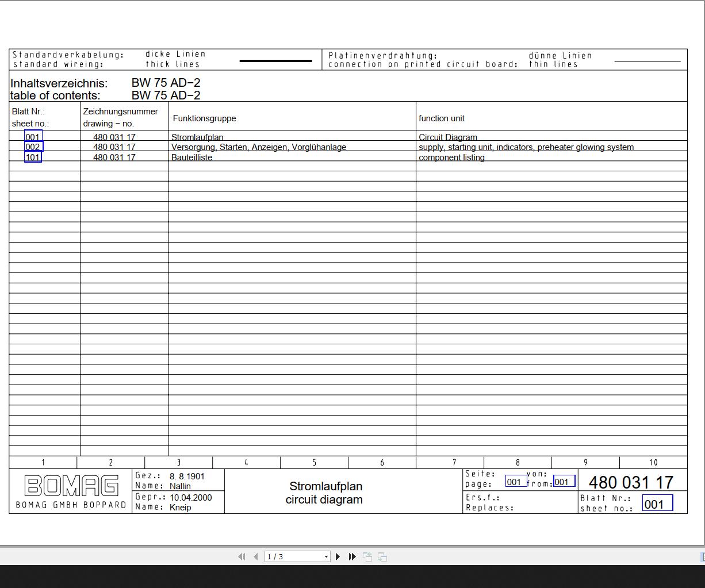Click Versorgung, Starten, Anzeigen row text
The width and height of the screenshot is (705, 588).
(259, 147)
